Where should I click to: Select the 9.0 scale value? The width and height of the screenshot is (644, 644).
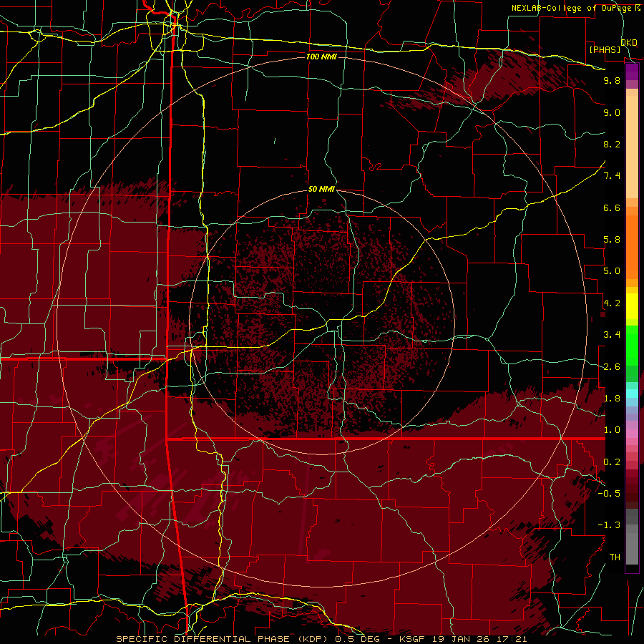coord(612,113)
